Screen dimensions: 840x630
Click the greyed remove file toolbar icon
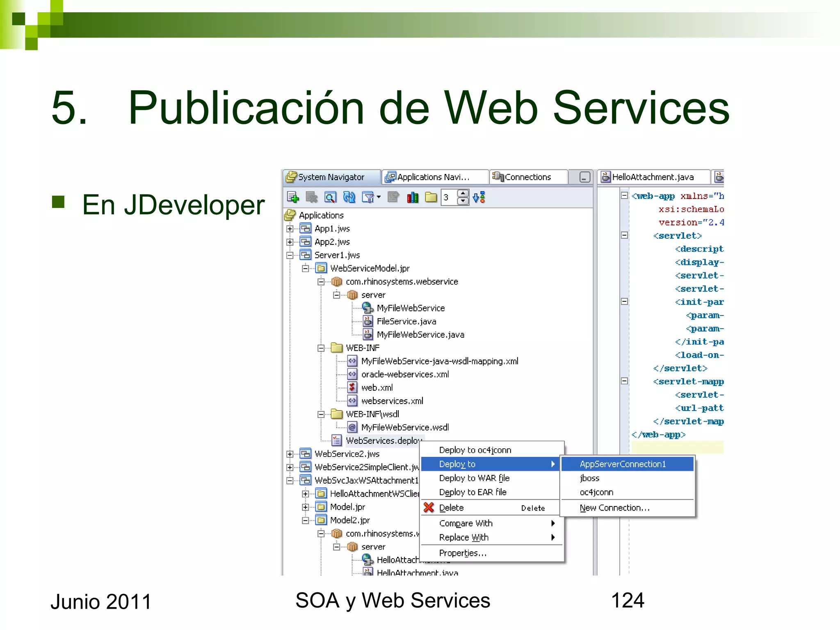coord(312,197)
